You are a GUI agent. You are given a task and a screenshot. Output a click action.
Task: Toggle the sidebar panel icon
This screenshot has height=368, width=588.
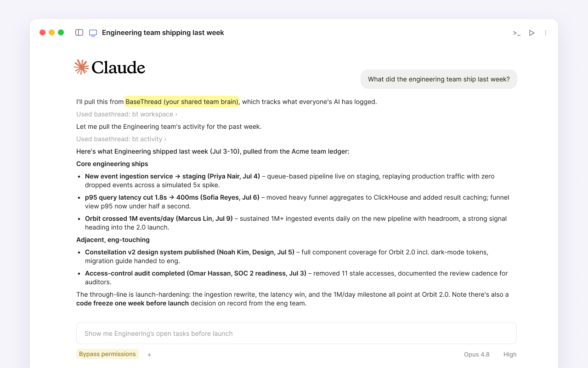79,33
